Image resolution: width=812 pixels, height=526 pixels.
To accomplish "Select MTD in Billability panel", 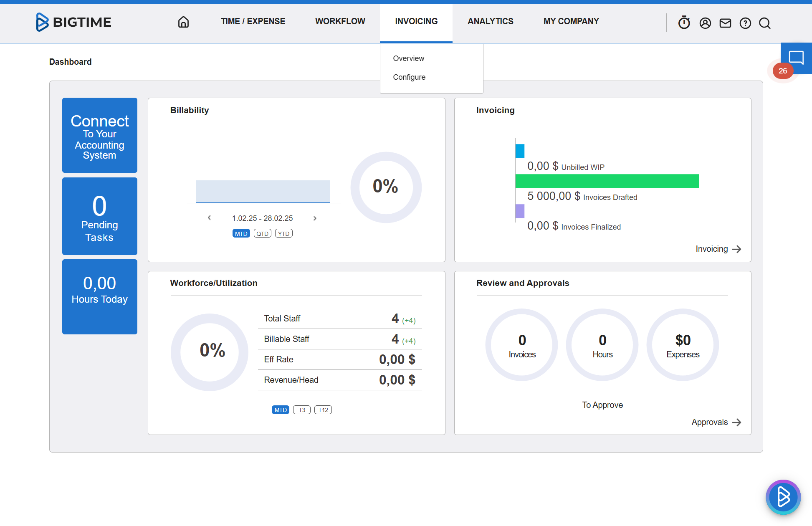I will click(241, 233).
